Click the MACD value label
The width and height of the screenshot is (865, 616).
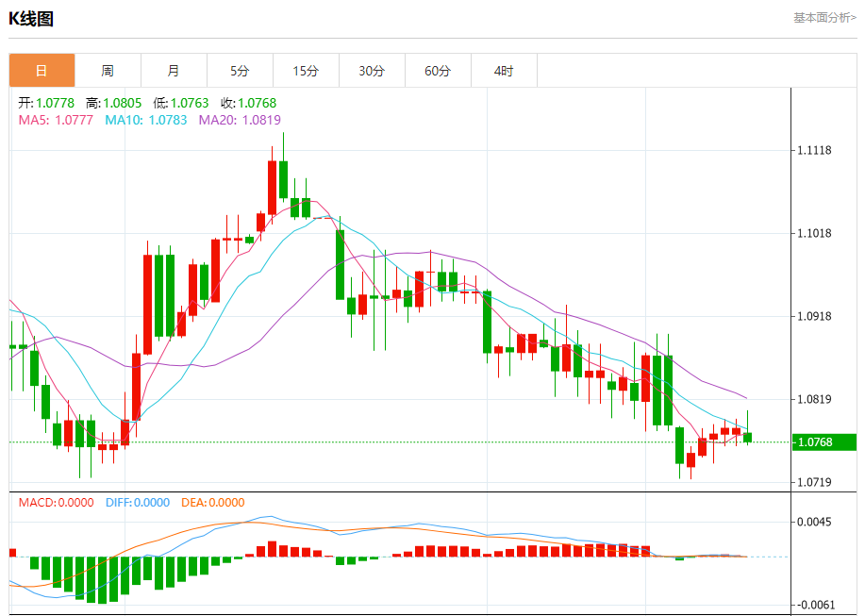click(56, 503)
